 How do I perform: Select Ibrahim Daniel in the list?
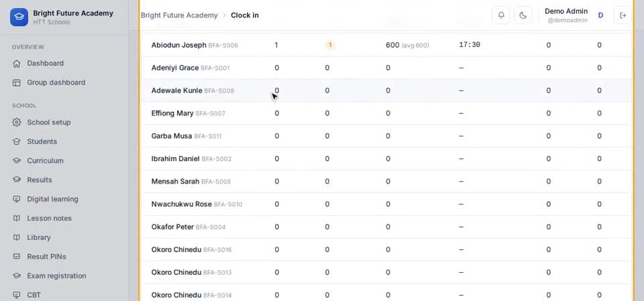[175, 159]
